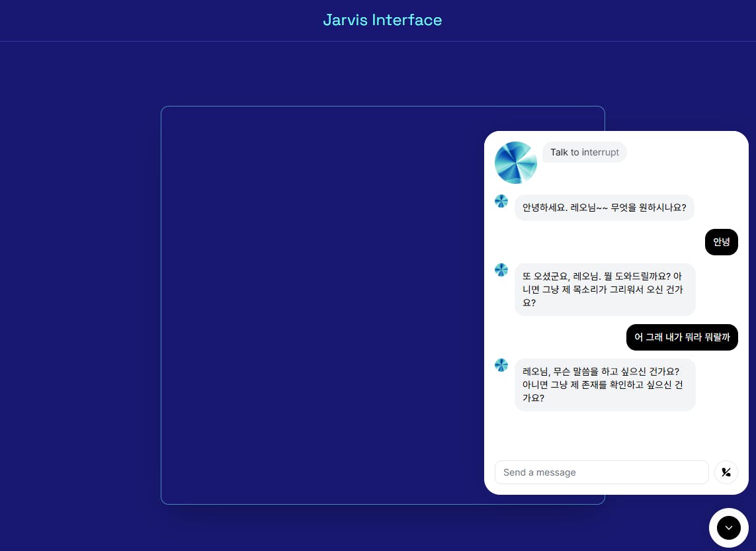This screenshot has height=551, width=756.
Task: Click the user message bubble 안녕
Action: point(722,242)
